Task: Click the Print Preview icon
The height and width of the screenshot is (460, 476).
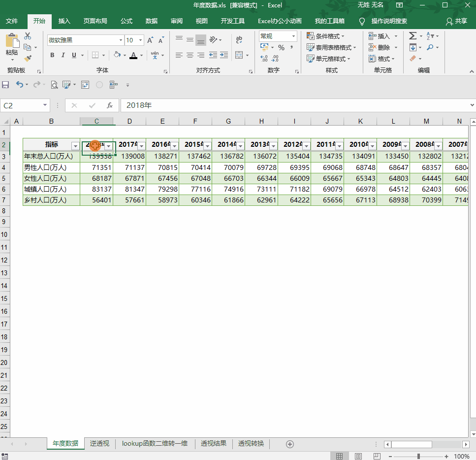Action: (54, 85)
